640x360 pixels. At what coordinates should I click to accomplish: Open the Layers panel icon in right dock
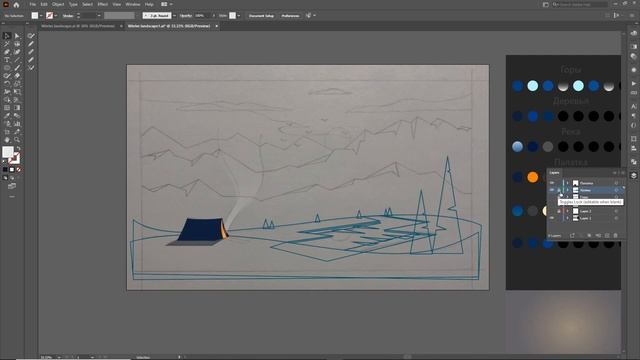[x=633, y=176]
